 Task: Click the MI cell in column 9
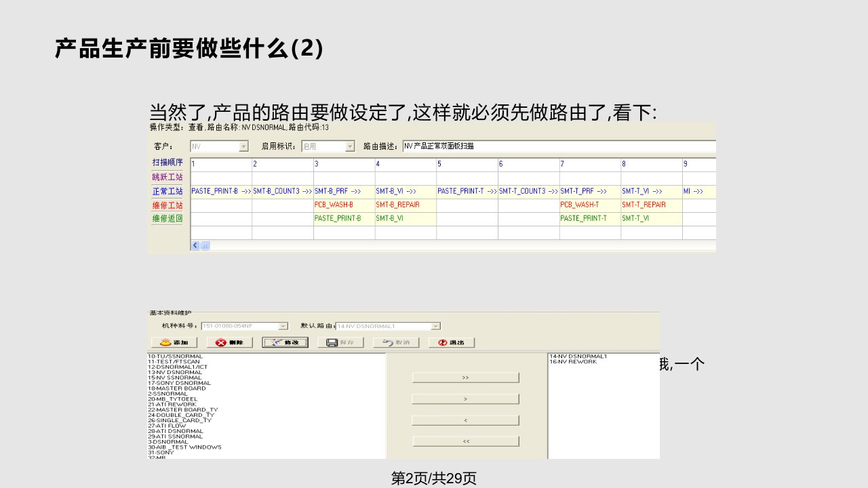pyautogui.click(x=699, y=192)
